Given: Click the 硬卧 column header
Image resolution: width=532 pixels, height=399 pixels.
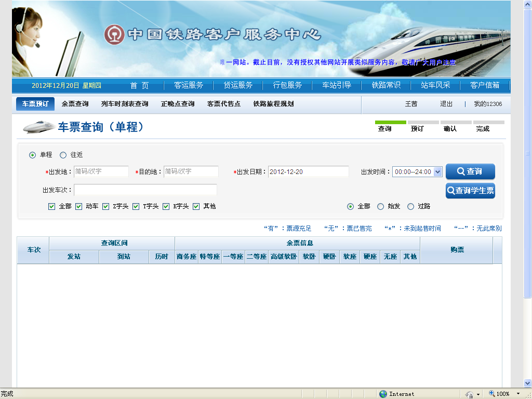Looking at the screenshot, I should (x=329, y=257).
